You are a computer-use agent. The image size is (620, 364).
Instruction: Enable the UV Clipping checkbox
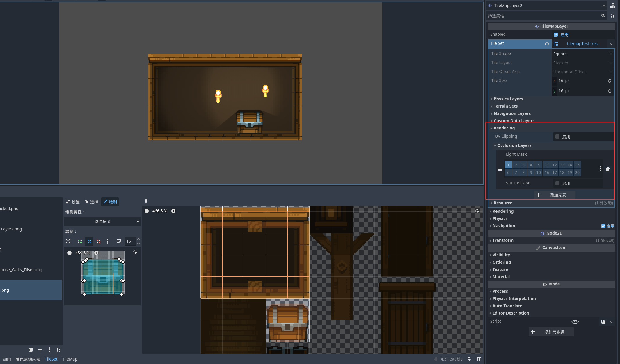(557, 136)
